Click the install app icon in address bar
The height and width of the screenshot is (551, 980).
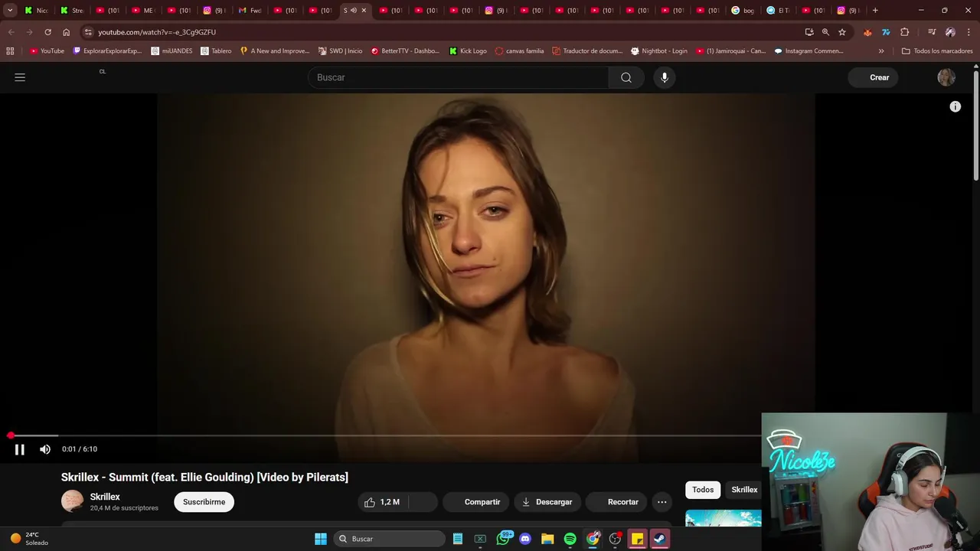[x=809, y=32]
